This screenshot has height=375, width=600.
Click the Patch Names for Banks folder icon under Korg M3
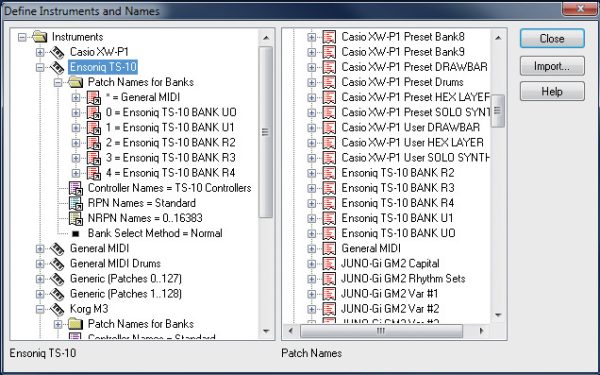coord(75,324)
